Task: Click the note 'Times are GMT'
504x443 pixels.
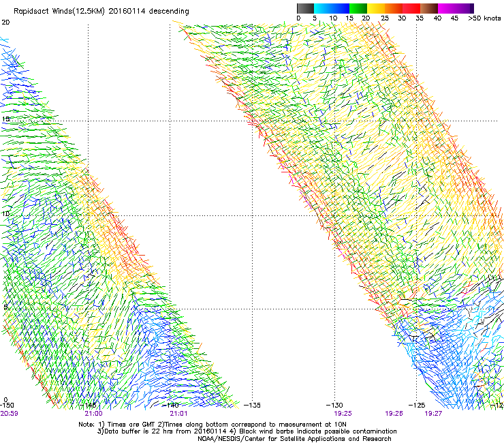Action: 131,425
